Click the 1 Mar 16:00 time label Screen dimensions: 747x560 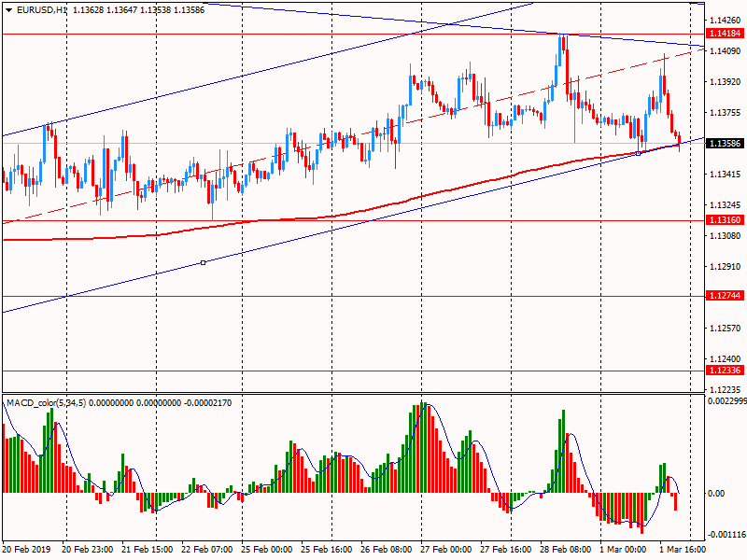tap(684, 550)
